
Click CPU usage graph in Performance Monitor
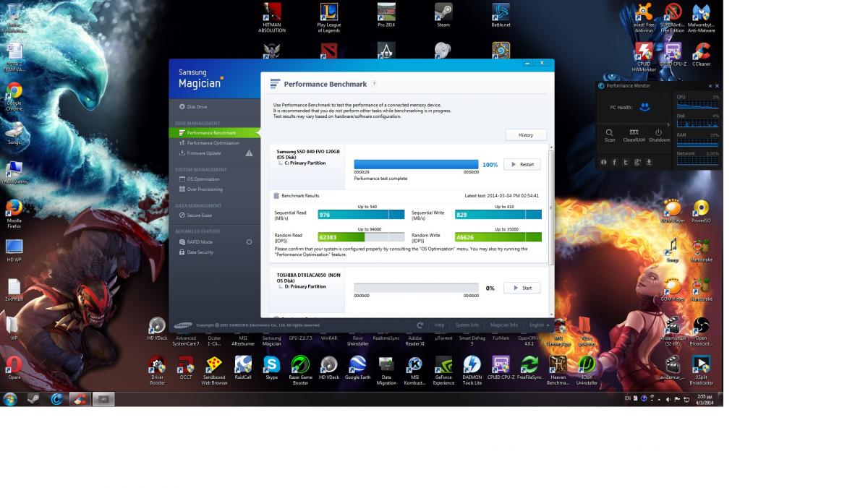click(x=698, y=104)
